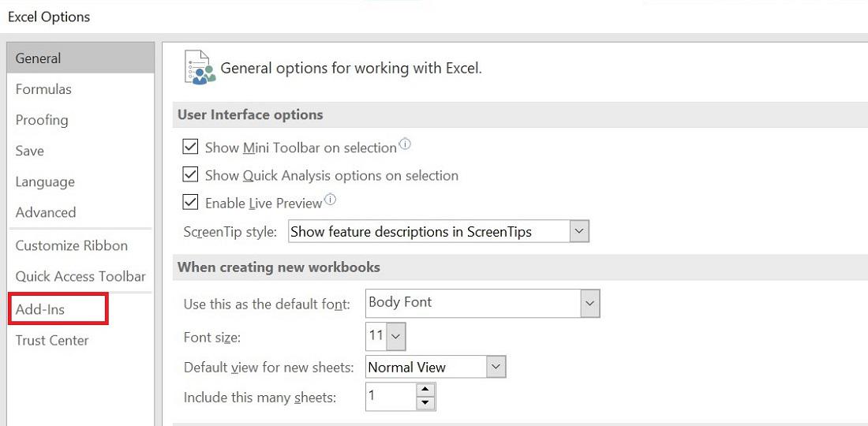Select the Quick Access Toolbar category
Screen dimensions: 868x426
tap(80, 276)
